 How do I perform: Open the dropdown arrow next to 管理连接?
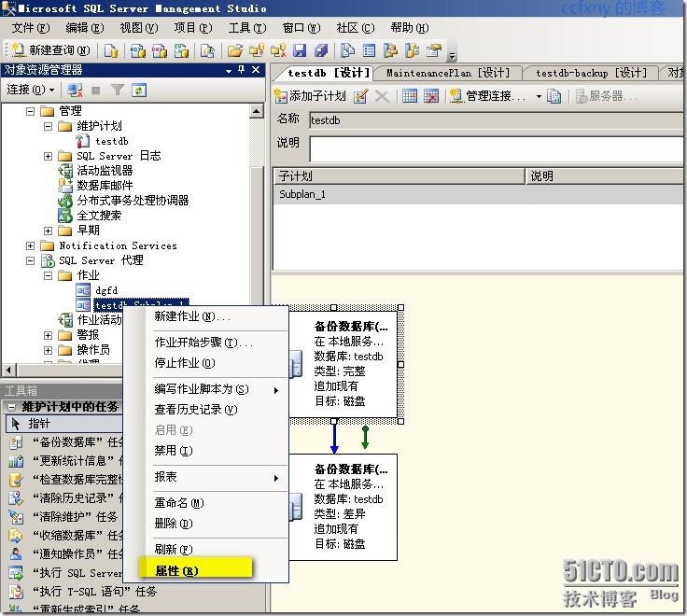(539, 96)
